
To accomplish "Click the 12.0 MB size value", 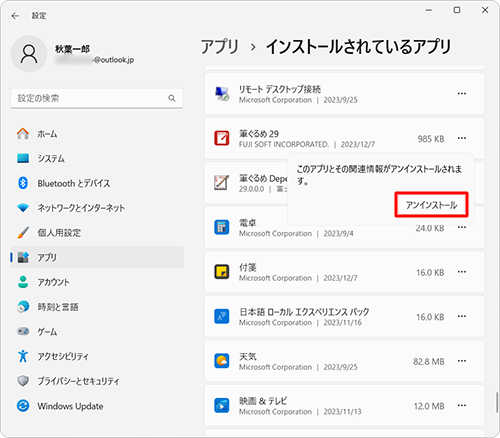I will tap(429, 406).
